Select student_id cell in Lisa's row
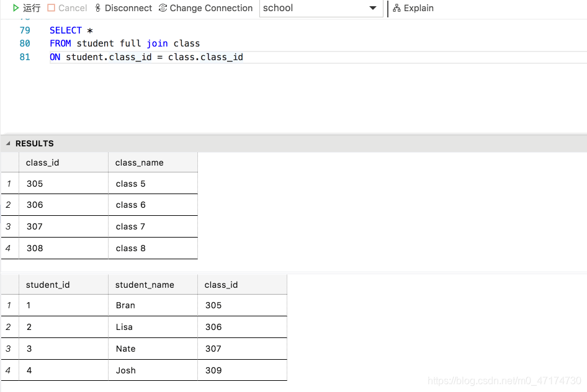587x392 pixels. coord(64,327)
